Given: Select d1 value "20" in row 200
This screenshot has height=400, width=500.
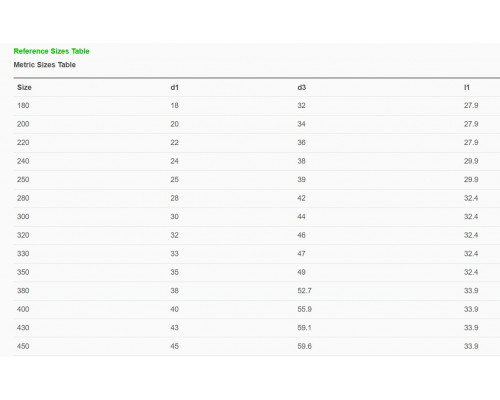Looking at the screenshot, I should [175, 124].
